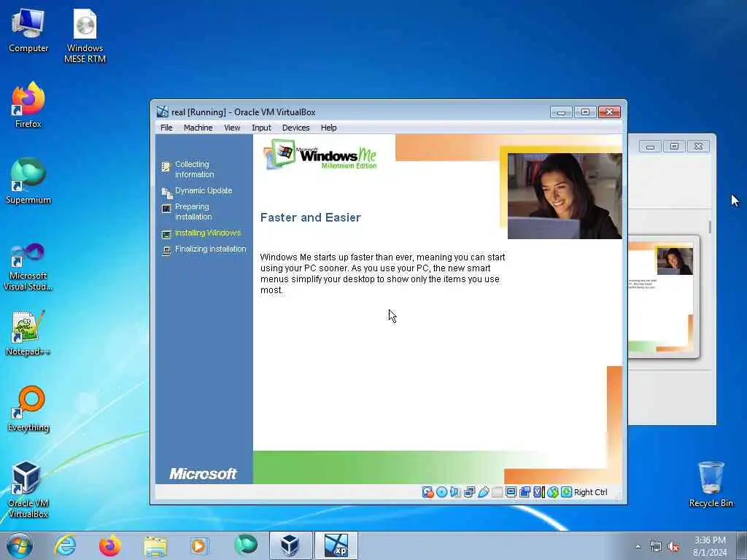Screen dimensions: 747x560
Task: Click the VM preview thumbnail in background window
Action: click(x=663, y=296)
